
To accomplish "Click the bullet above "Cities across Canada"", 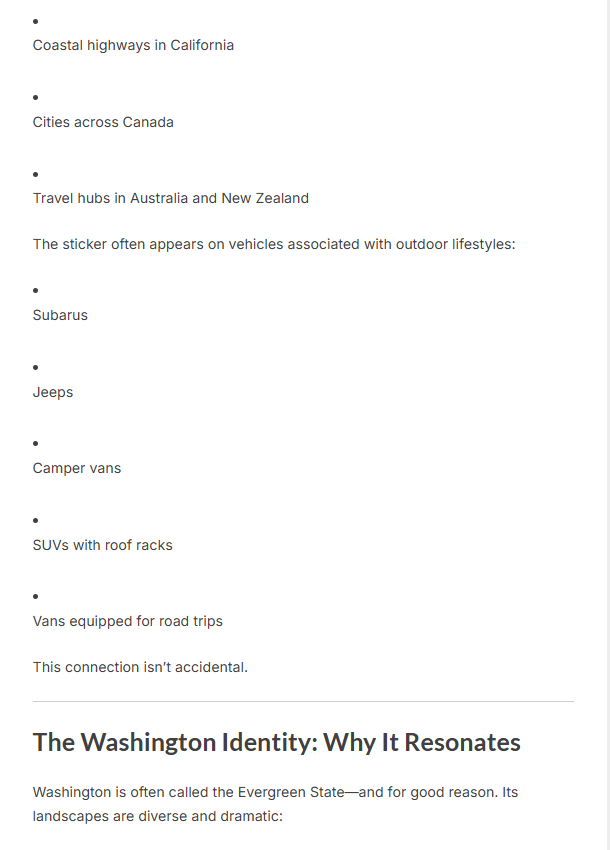I will click(x=36, y=98).
